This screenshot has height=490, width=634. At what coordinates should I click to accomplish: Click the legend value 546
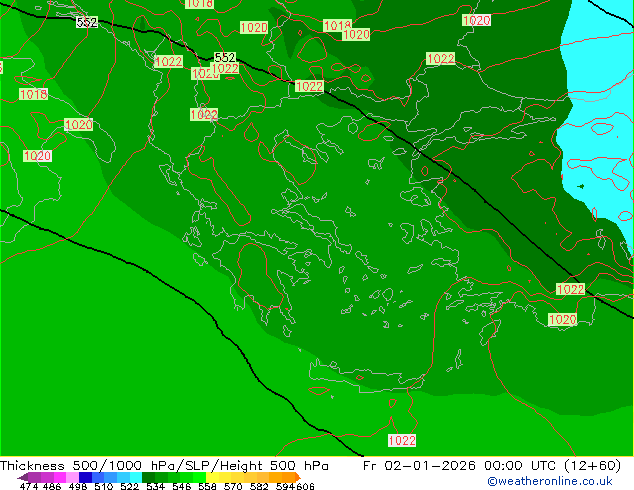(x=182, y=486)
